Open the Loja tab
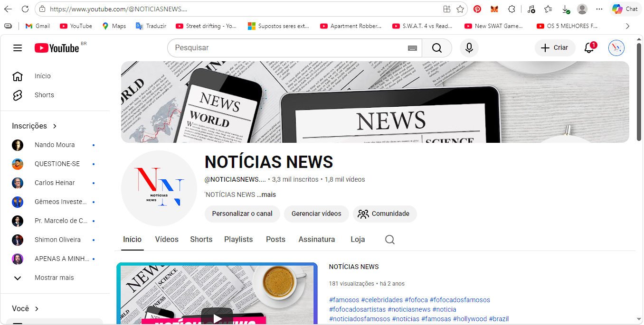 click(358, 240)
